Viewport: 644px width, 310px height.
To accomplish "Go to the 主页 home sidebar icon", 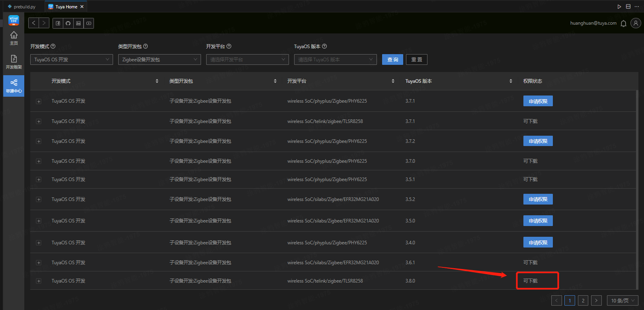I will (x=14, y=38).
